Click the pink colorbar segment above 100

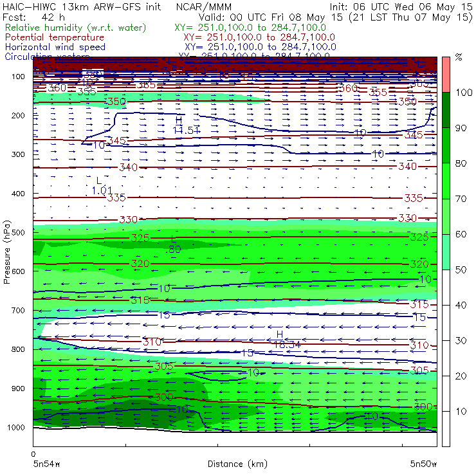click(446, 75)
